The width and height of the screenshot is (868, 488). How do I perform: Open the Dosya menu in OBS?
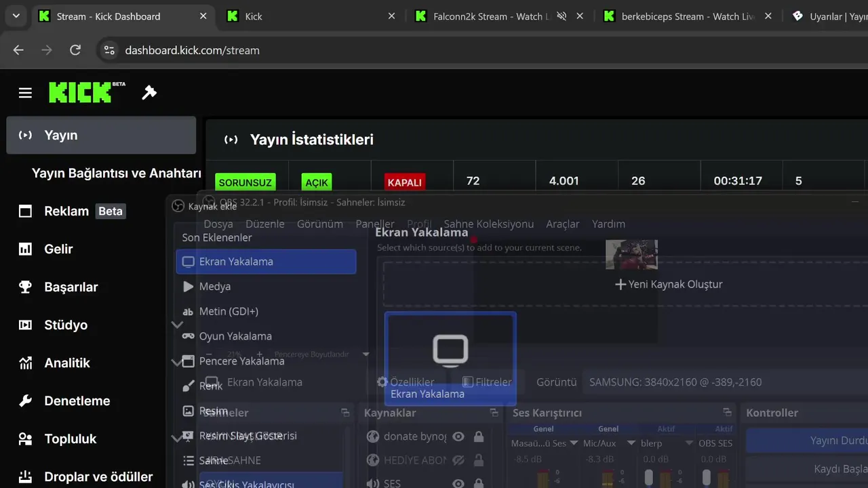point(218,224)
